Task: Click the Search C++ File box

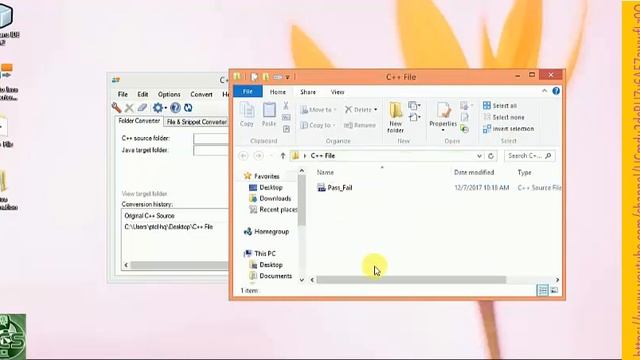Action: (x=529, y=156)
